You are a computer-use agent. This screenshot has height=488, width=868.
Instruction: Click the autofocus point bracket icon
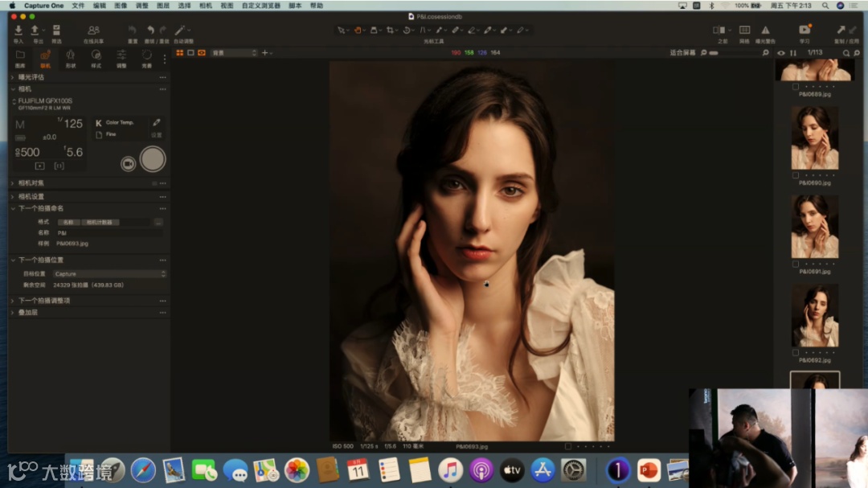[59, 166]
